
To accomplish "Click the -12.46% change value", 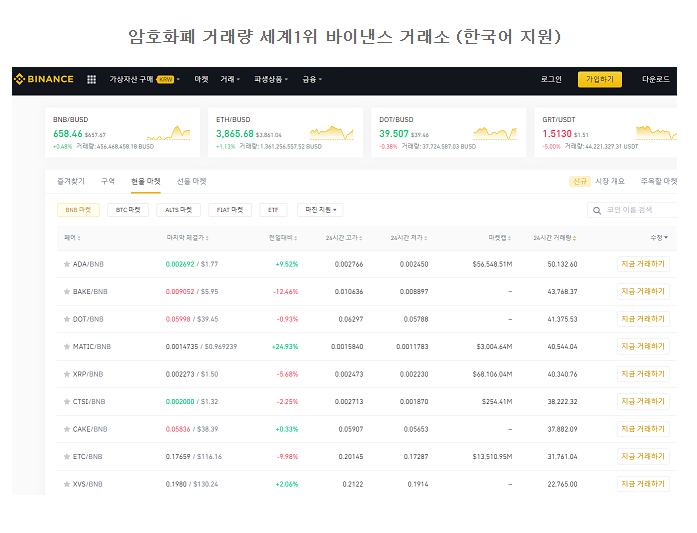I will click(x=285, y=292).
